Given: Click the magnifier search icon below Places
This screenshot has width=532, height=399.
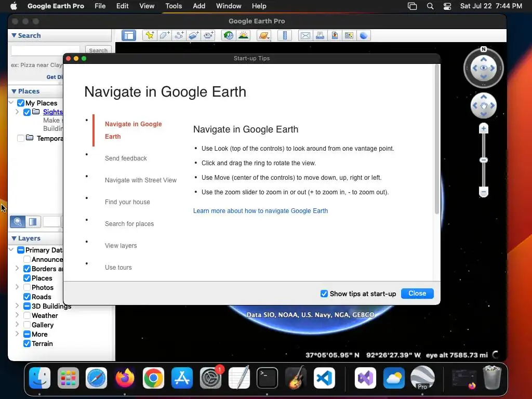Looking at the screenshot, I should tap(18, 222).
